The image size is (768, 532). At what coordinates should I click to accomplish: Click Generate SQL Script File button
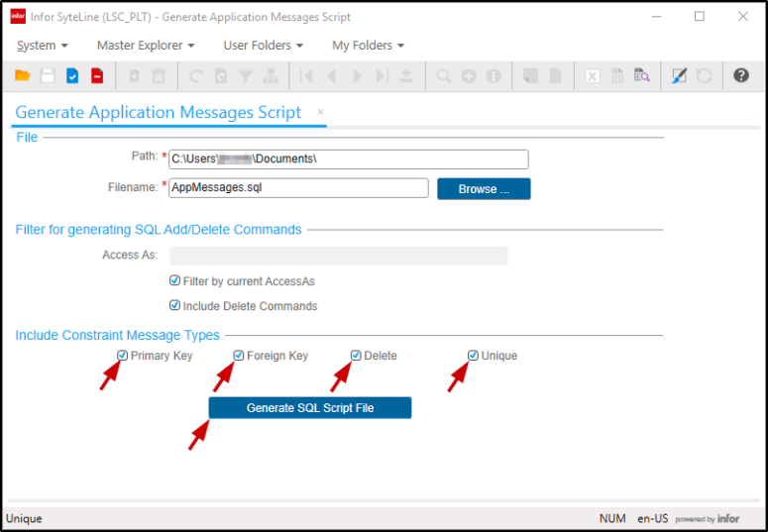(x=310, y=408)
